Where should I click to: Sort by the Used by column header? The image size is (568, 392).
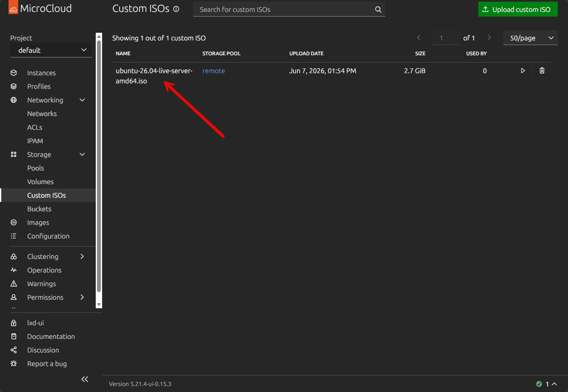coord(477,54)
